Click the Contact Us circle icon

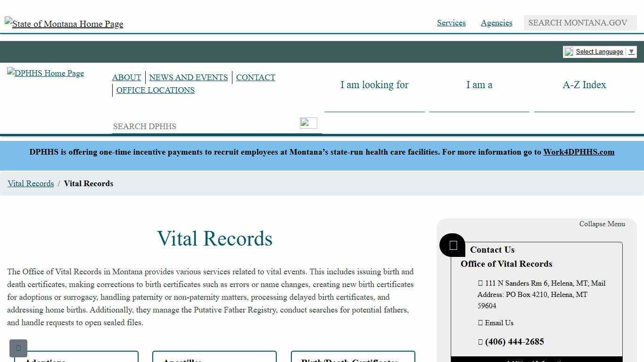(452, 245)
